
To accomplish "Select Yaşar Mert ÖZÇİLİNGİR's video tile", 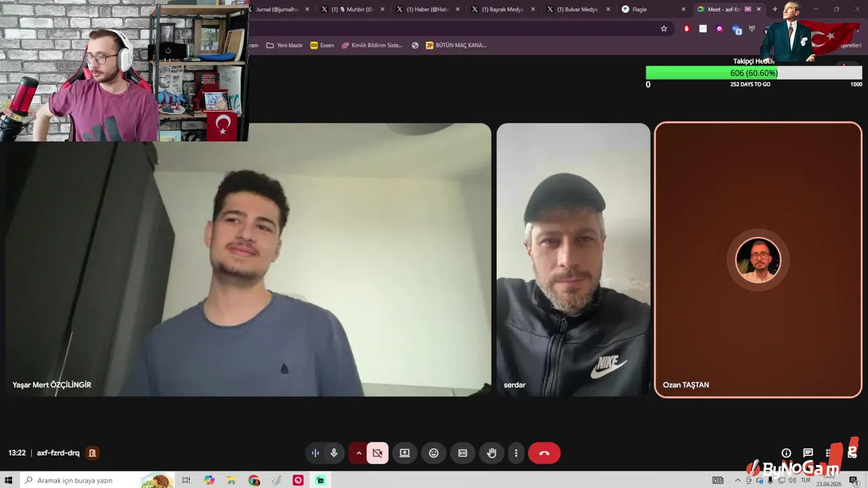I will [248, 260].
